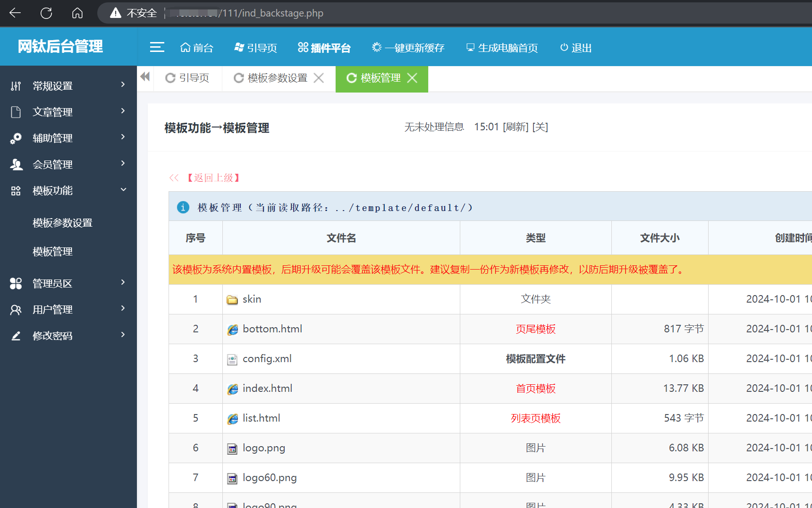Click the 文章管理 document icon
Screen dimensions: 812x508
tap(16, 112)
